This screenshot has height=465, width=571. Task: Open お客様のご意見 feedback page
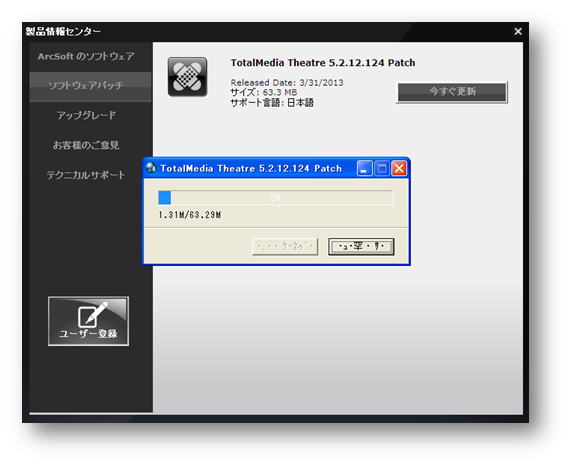coord(86,145)
